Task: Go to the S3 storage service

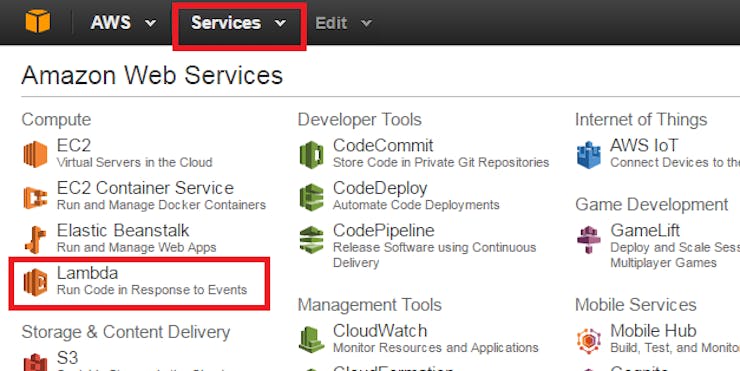Action: pyautogui.click(x=67, y=358)
